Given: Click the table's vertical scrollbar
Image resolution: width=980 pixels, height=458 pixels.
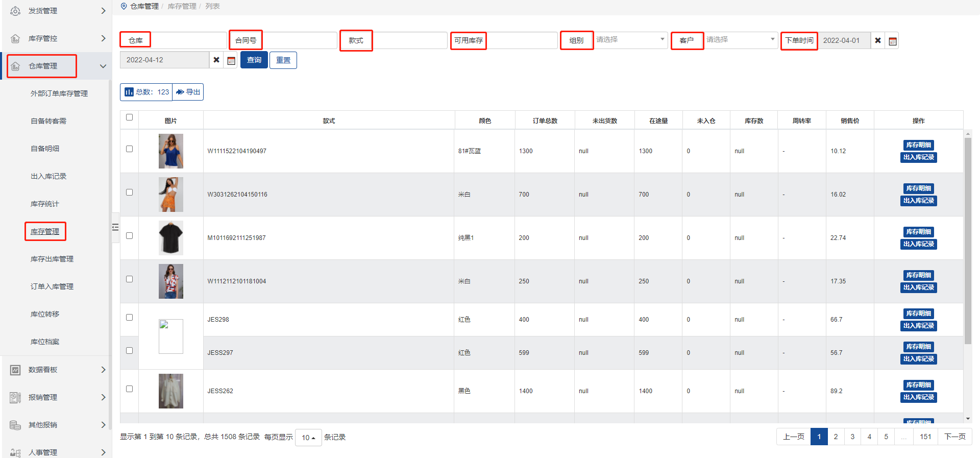Looking at the screenshot, I should point(968,240).
